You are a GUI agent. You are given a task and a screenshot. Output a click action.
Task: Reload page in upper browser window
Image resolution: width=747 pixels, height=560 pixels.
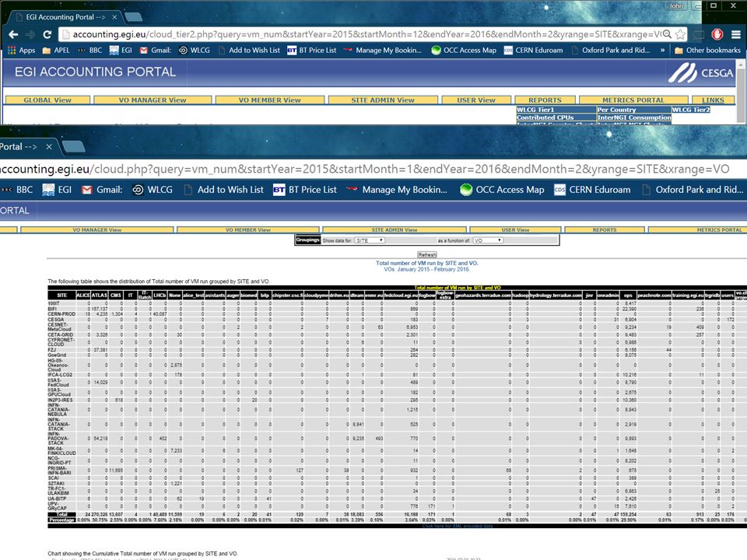47,34
